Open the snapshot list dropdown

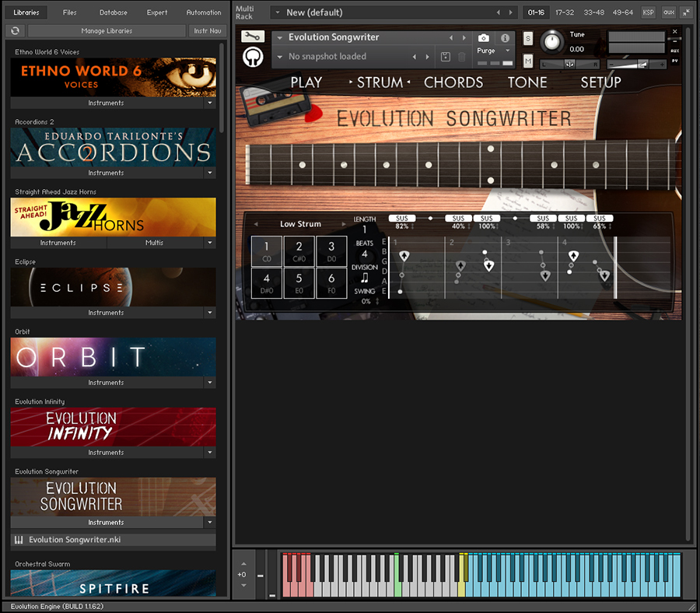(x=280, y=57)
